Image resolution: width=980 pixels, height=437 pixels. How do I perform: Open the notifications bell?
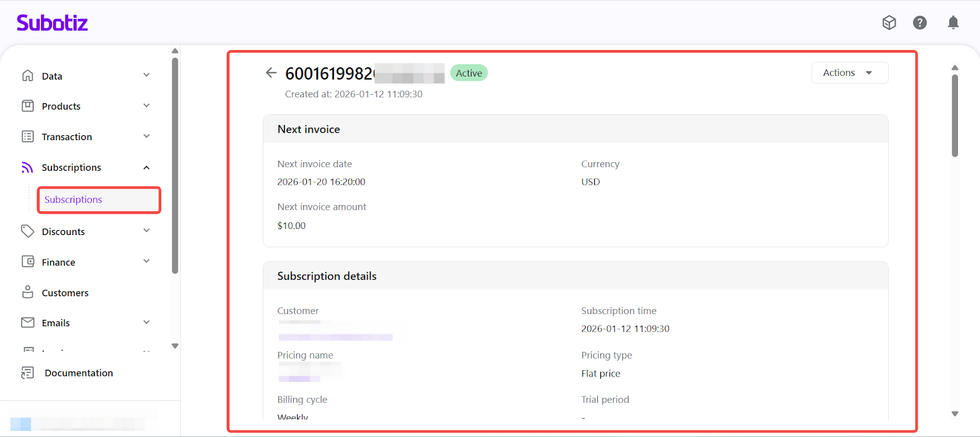(x=953, y=23)
